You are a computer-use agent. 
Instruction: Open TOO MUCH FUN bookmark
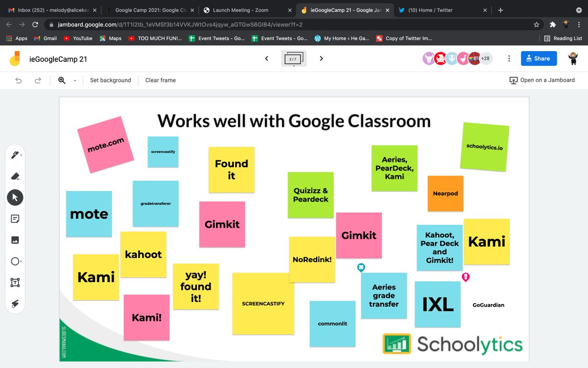click(155, 38)
